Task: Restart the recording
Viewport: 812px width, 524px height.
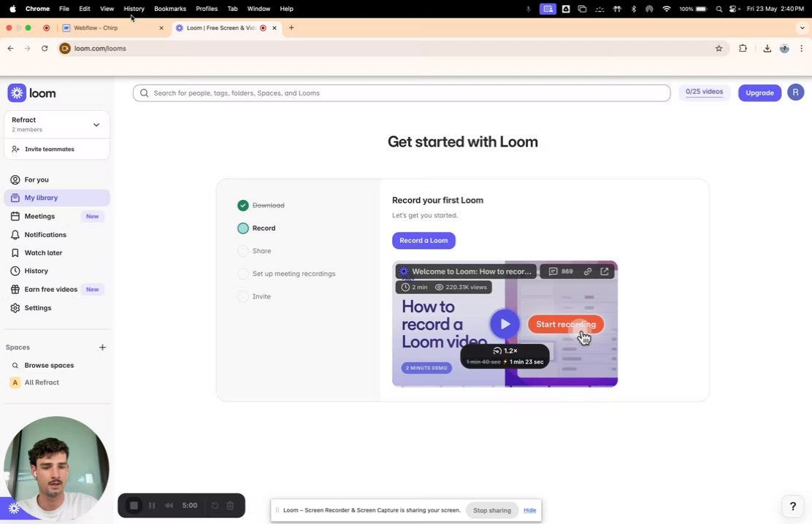Action: 215,505
